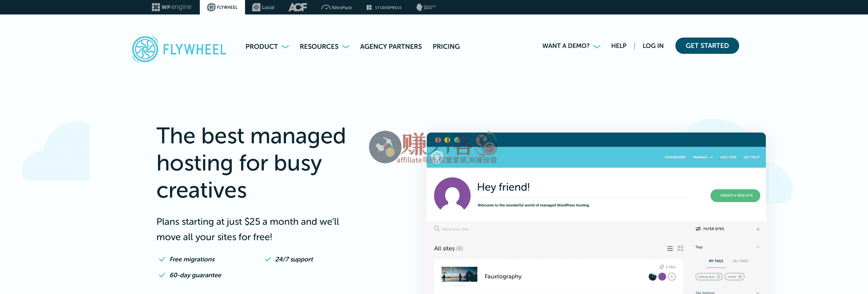Open the Want a Demo dropdown
This screenshot has width=868, height=294.
click(x=571, y=46)
